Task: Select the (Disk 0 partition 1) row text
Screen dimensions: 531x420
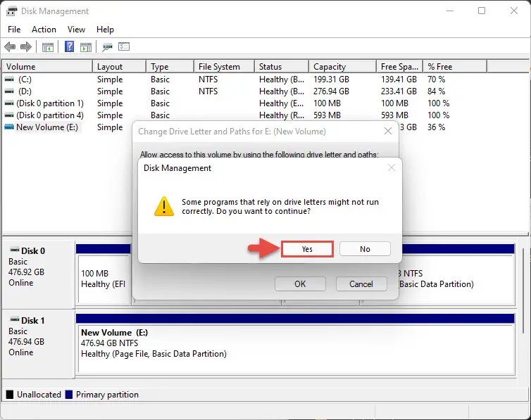Action: 50,103
